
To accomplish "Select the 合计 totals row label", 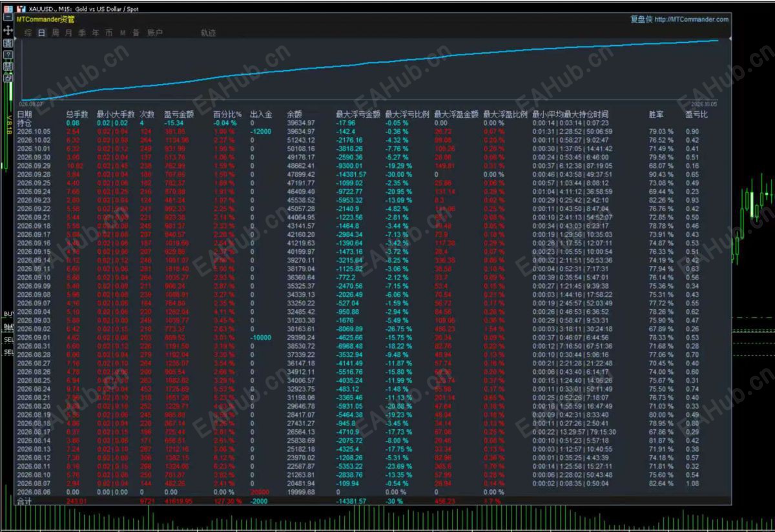I will pos(25,501).
